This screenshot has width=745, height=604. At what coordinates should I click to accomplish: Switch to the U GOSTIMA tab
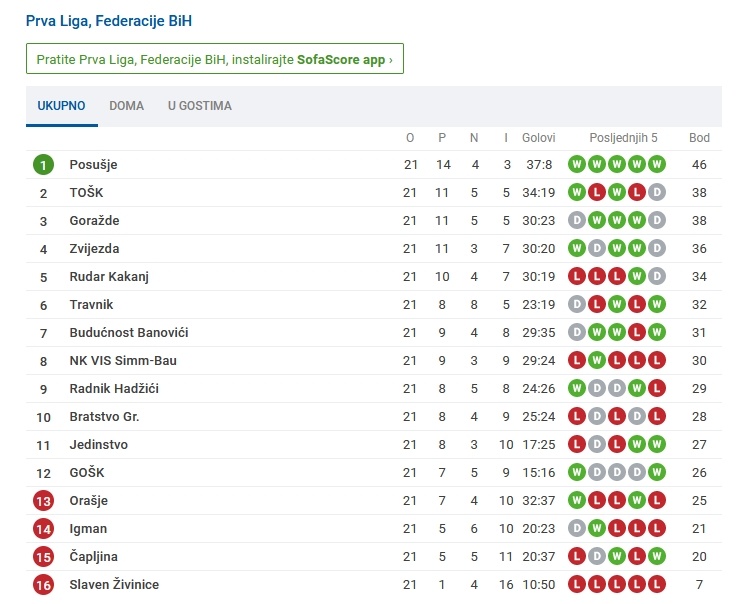coord(200,105)
